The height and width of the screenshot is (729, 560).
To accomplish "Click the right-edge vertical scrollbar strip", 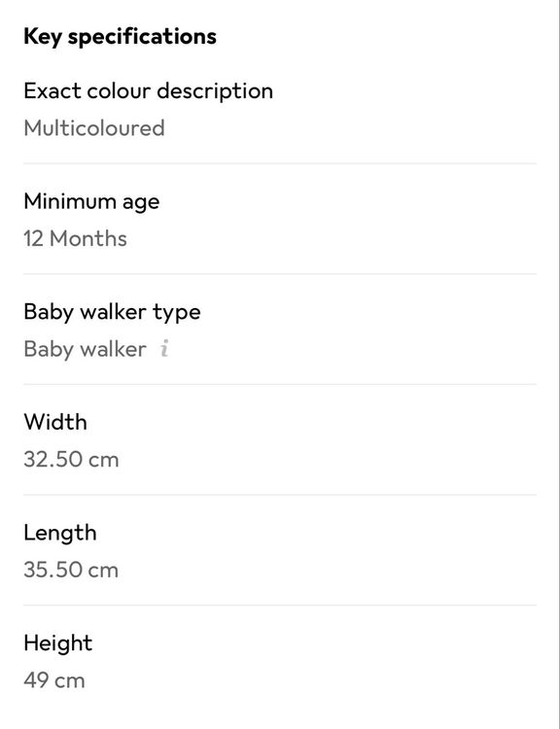I will pos(559,364).
